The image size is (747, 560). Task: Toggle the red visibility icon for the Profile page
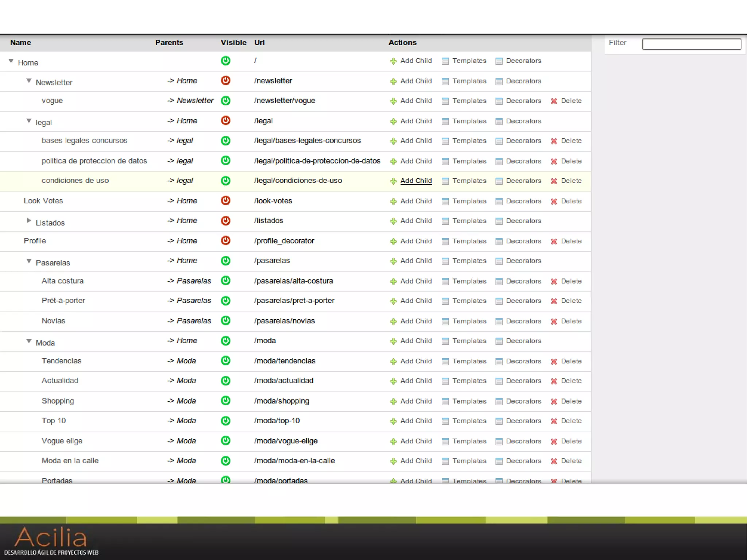[225, 240]
